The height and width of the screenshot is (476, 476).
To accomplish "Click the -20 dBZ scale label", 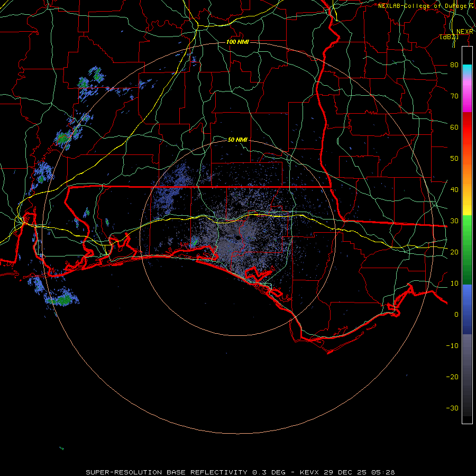I will [452, 377].
